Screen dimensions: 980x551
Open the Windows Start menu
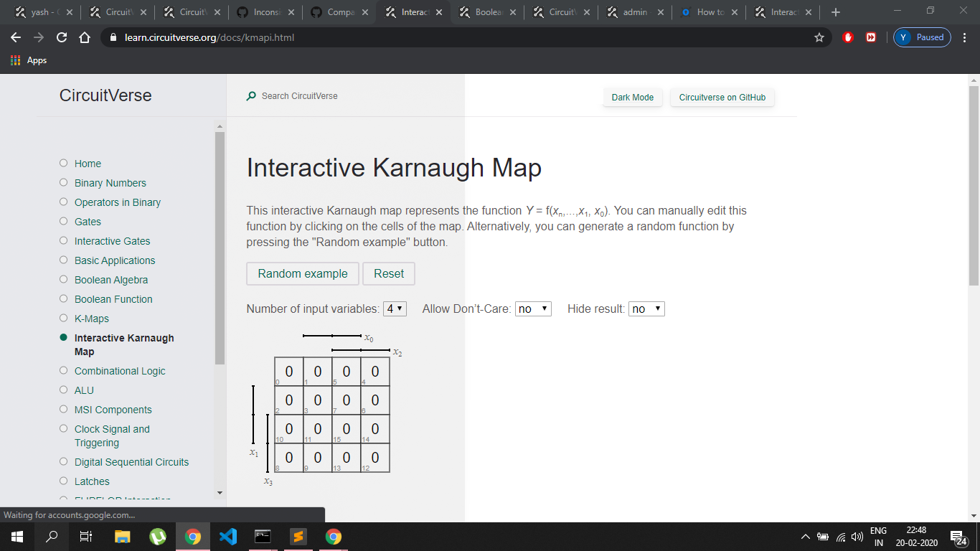click(x=17, y=537)
